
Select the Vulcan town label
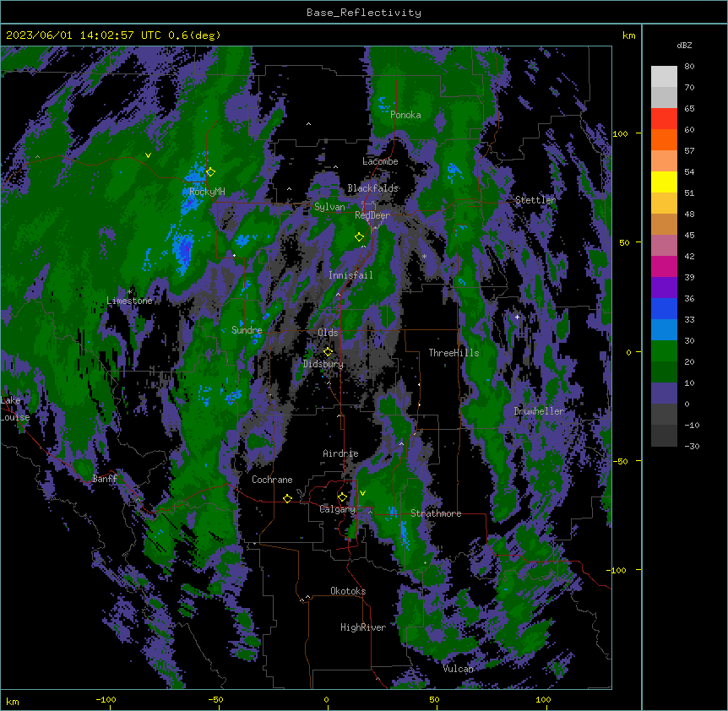[x=458, y=669]
